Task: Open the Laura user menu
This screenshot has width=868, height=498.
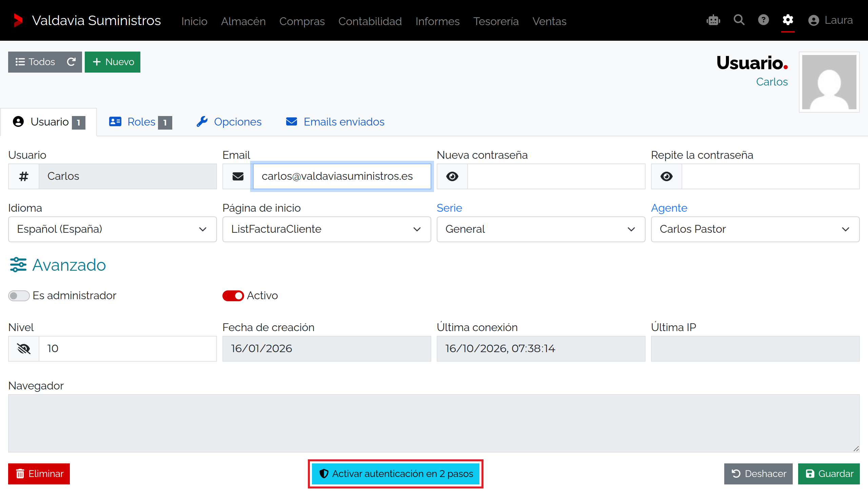Action: coord(830,20)
